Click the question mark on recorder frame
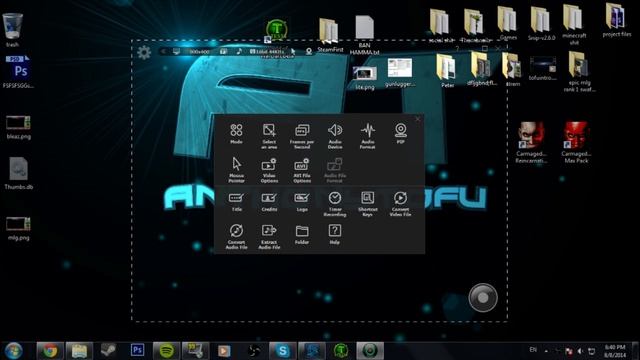This screenshot has width=640, height=360. pos(457,49)
